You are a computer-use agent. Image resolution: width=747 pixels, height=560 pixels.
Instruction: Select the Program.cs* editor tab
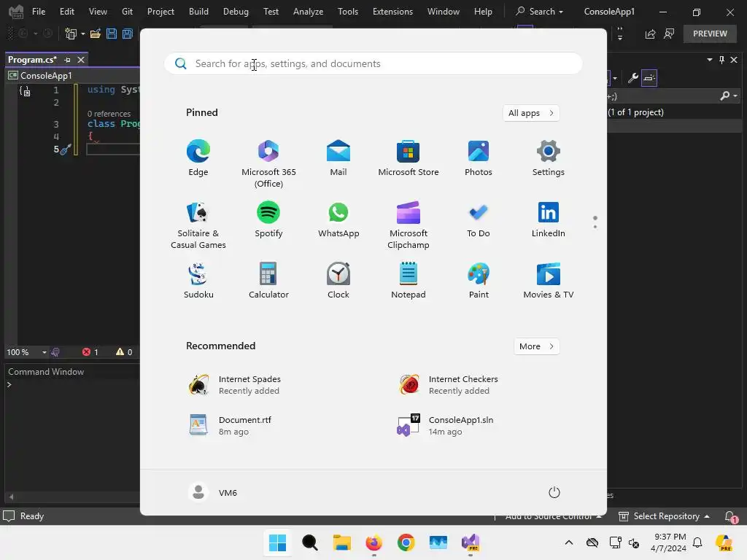click(x=32, y=60)
